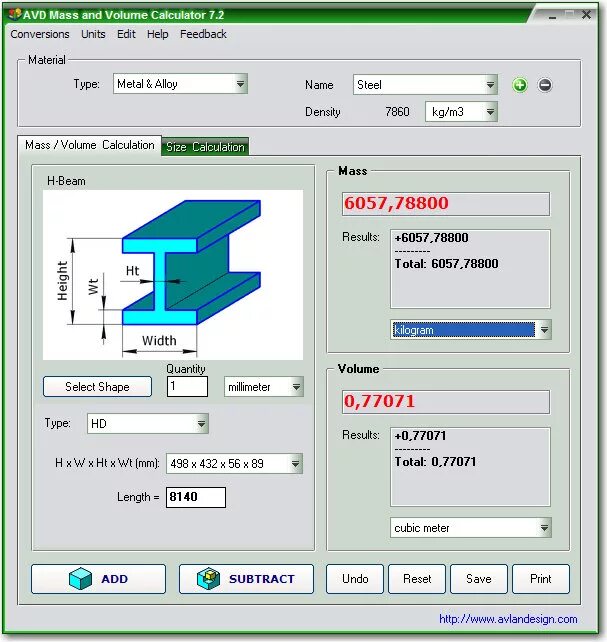
Task: Expand the material Type dropdown (Metal & Alloy)
Action: (181, 84)
